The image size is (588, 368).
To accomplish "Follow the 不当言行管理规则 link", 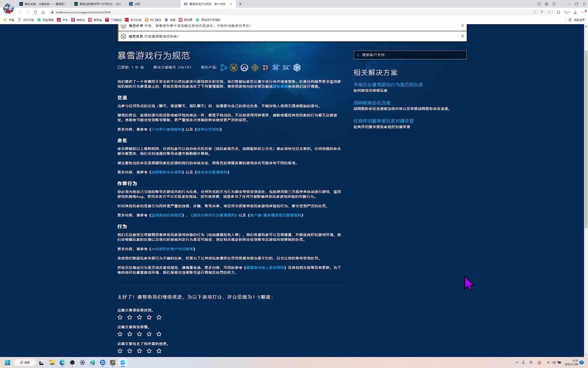I will click(167, 129).
